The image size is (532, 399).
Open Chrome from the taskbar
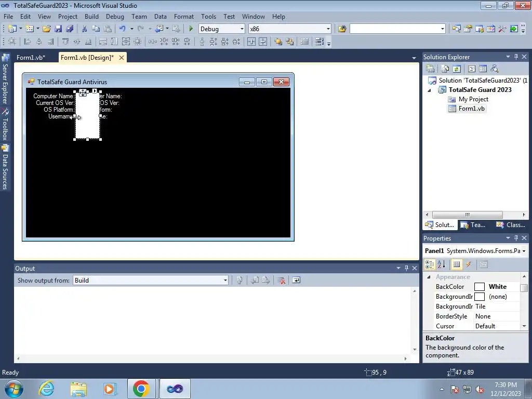[x=141, y=389]
